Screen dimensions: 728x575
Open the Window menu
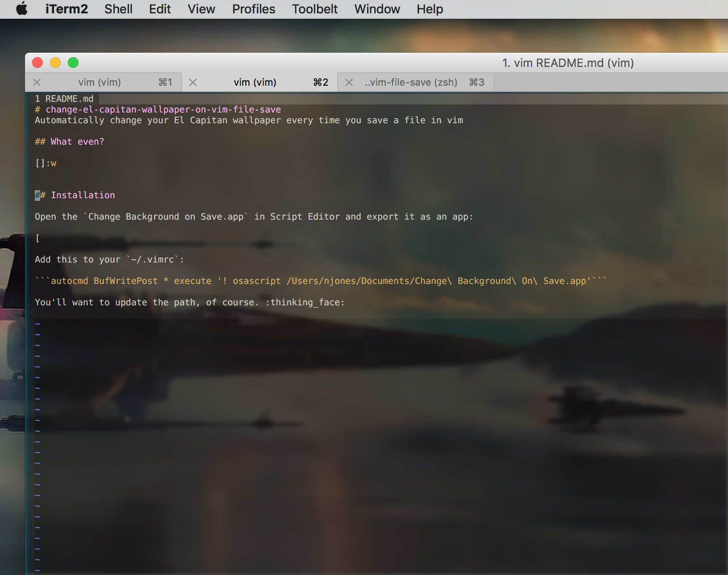[377, 9]
